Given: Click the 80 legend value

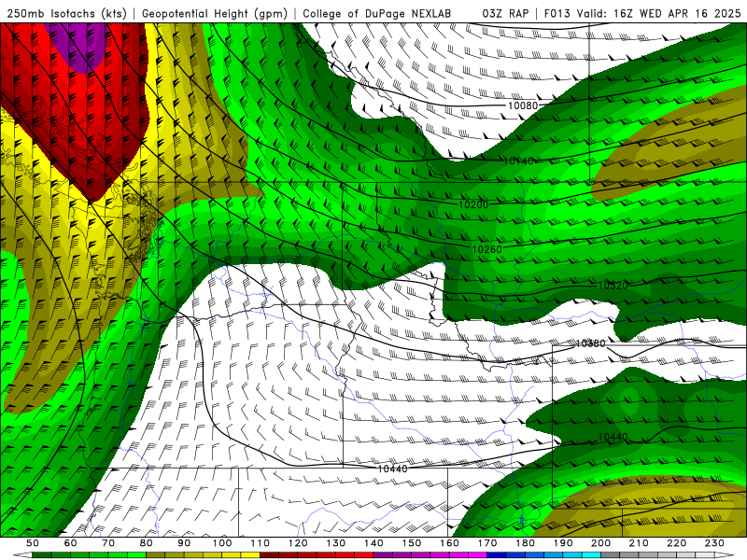Looking at the screenshot, I should click(147, 543).
